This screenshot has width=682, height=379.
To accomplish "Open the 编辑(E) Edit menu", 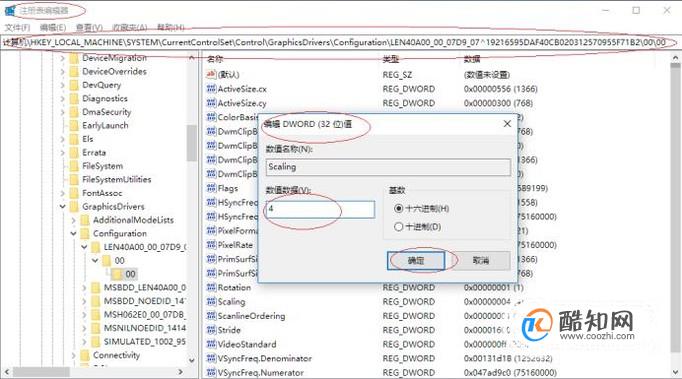I will tap(53, 27).
